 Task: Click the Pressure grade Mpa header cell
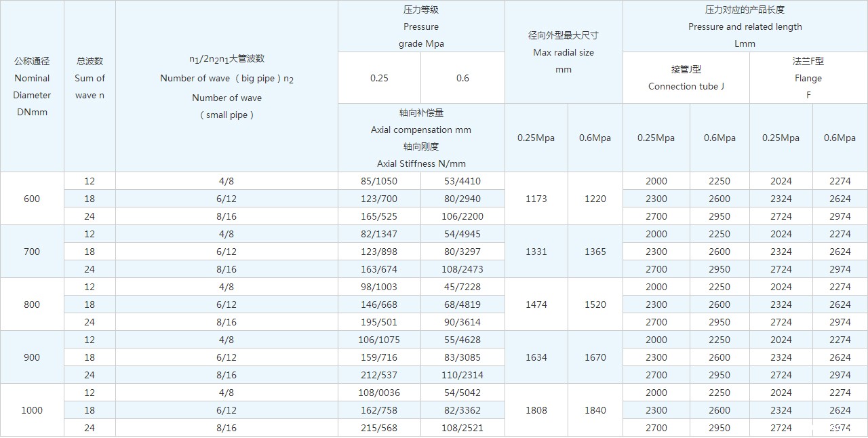pyautogui.click(x=420, y=27)
